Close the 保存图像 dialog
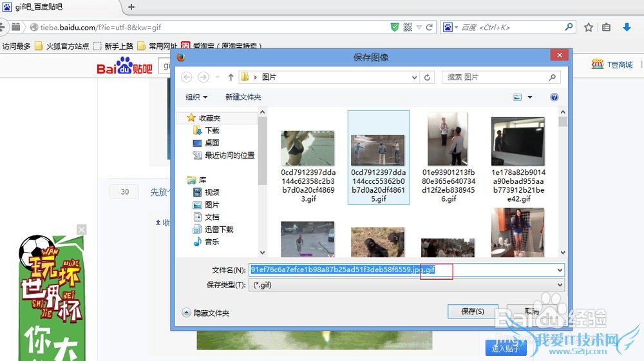Screen dimensions: 644x361 560,55
